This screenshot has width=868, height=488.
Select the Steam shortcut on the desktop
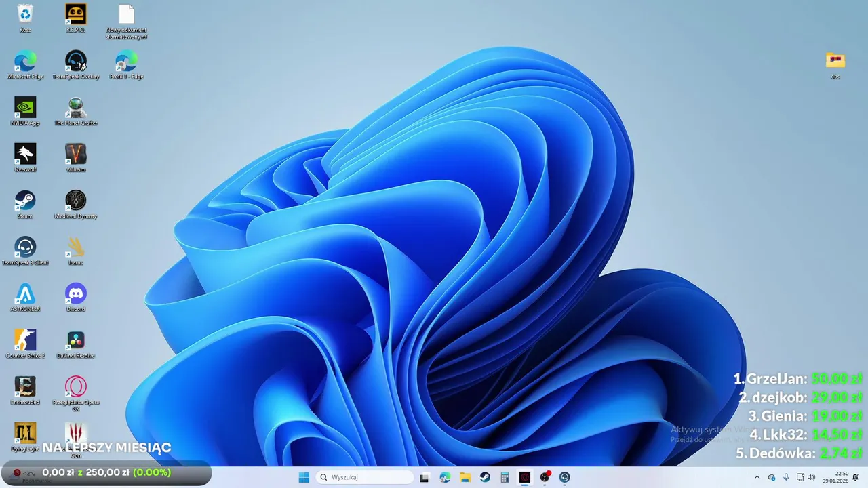(25, 205)
